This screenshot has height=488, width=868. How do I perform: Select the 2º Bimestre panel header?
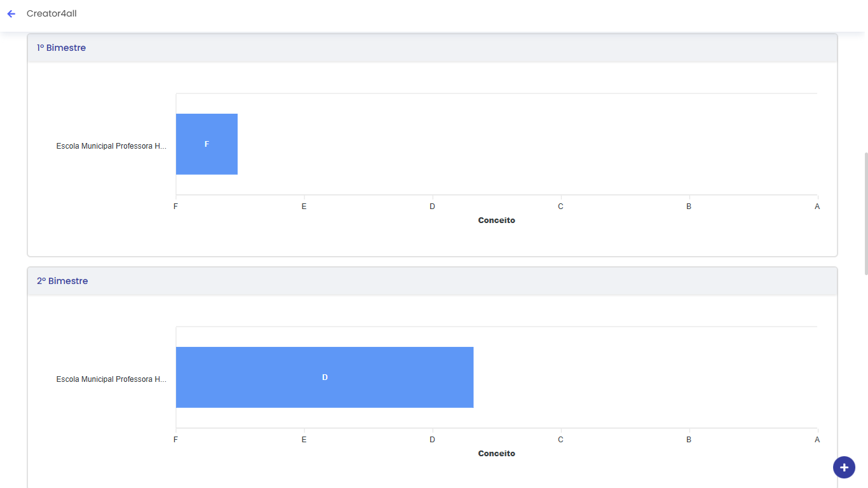pyautogui.click(x=432, y=281)
